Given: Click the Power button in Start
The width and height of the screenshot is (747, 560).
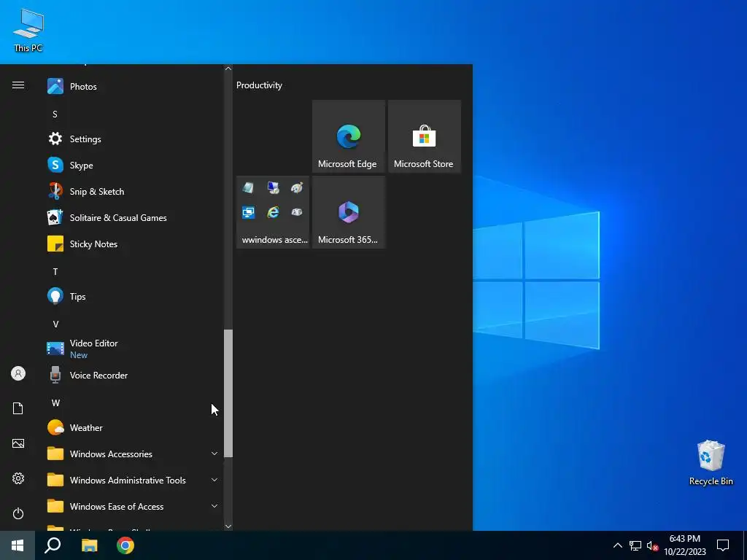Looking at the screenshot, I should [x=18, y=513].
